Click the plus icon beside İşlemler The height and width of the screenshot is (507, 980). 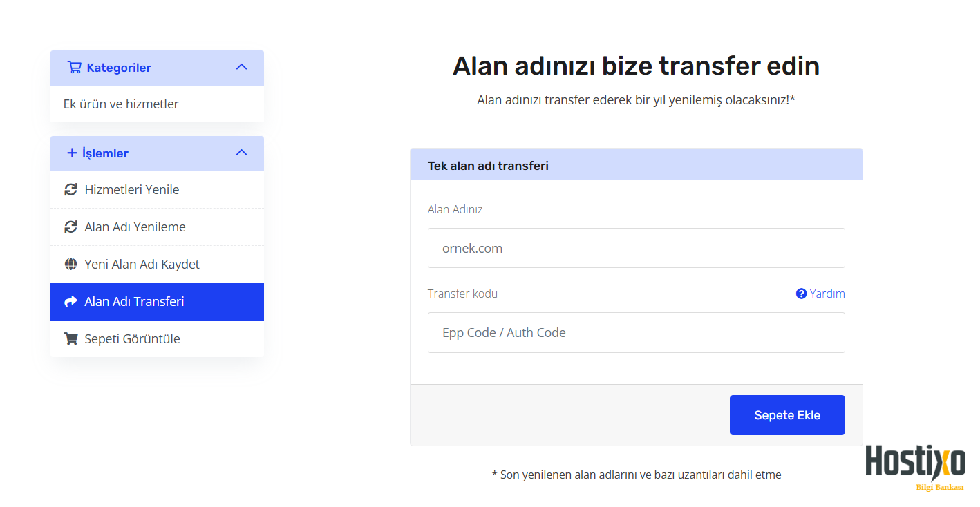point(72,153)
